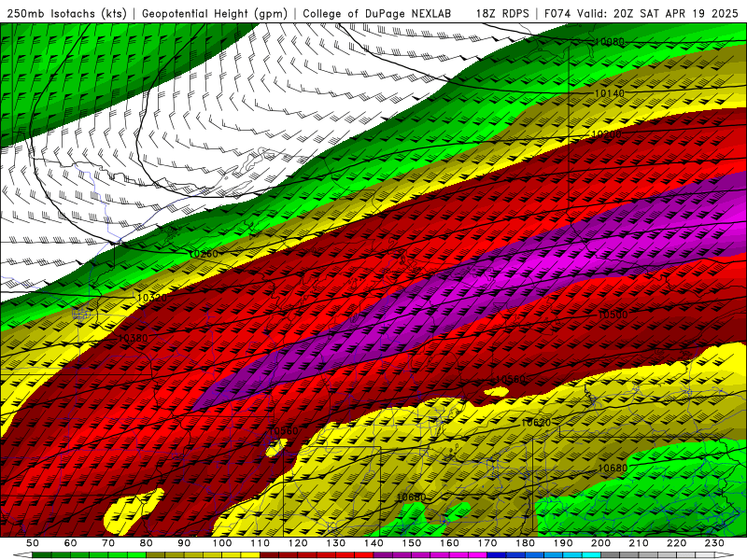This screenshot has width=747, height=560.
Task: Click the 10500 height contour label
Action: [613, 315]
